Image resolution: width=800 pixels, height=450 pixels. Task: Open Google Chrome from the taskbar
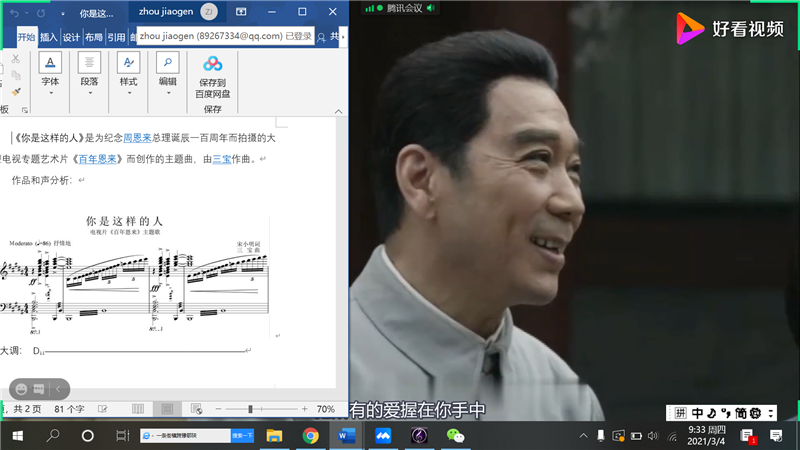point(311,436)
